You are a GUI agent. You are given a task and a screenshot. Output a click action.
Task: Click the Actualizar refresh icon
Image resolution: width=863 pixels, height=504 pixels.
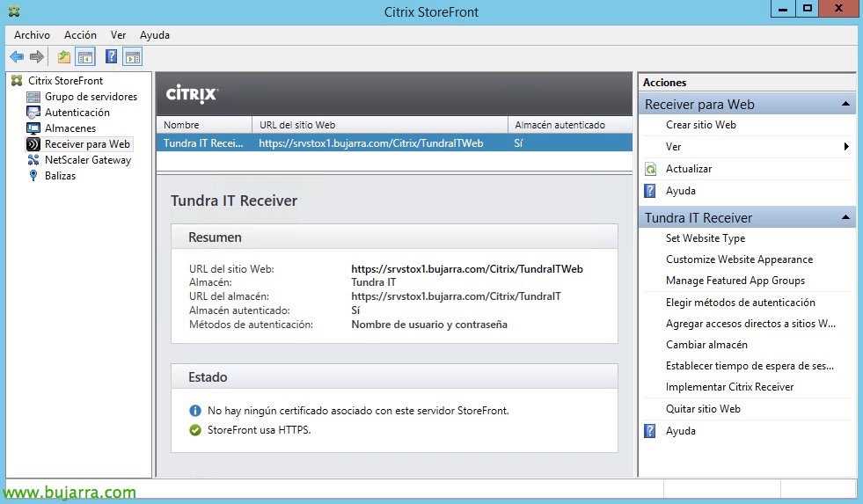click(x=651, y=169)
